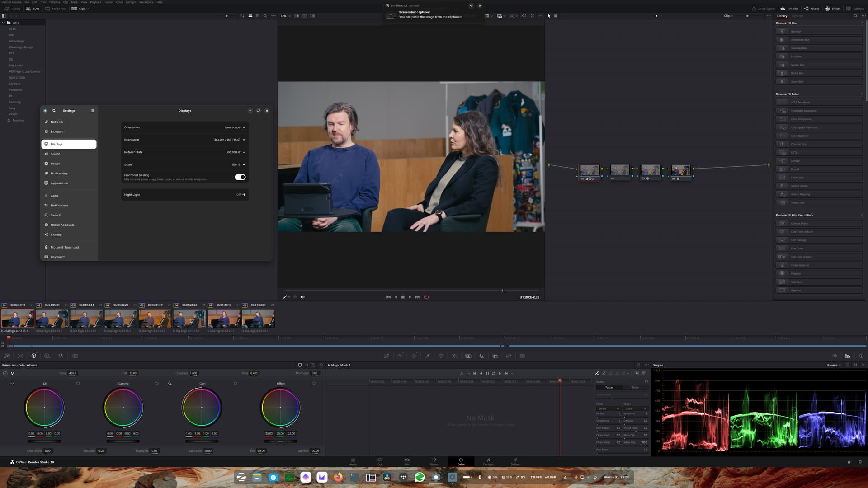Open Night Light settings row
Viewport: 868px width, 488px height.
(x=184, y=195)
